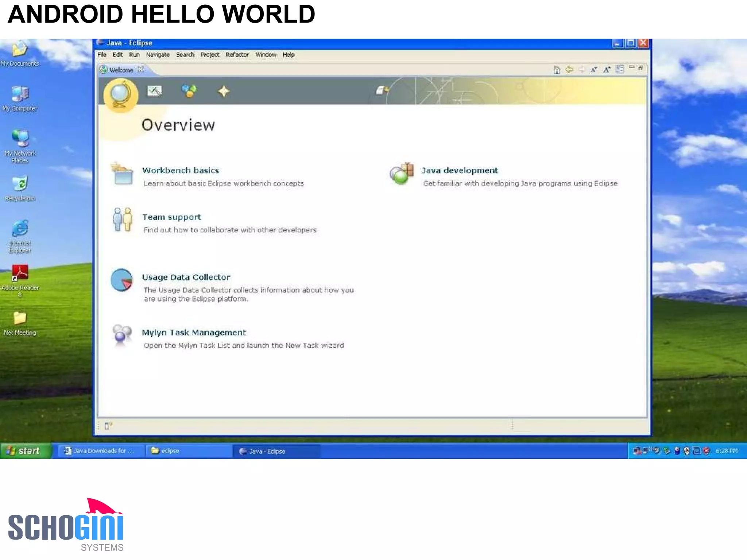
Task: Select the Internet Explorer desktop icon
Action: [20, 236]
